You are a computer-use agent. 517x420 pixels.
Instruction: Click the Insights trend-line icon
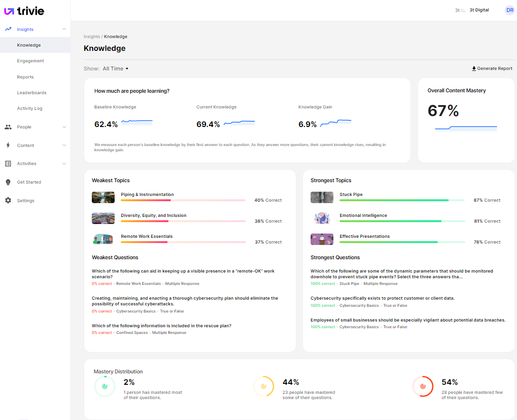[8, 29]
